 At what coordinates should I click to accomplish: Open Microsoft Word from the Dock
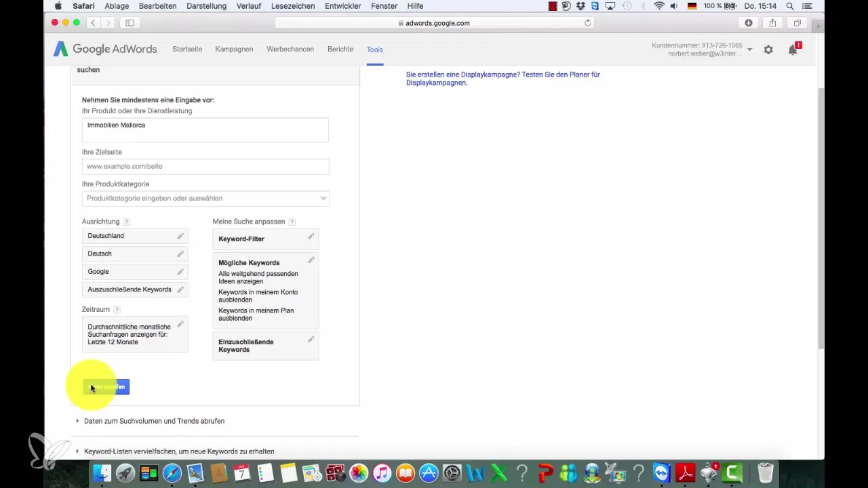pos(475,472)
